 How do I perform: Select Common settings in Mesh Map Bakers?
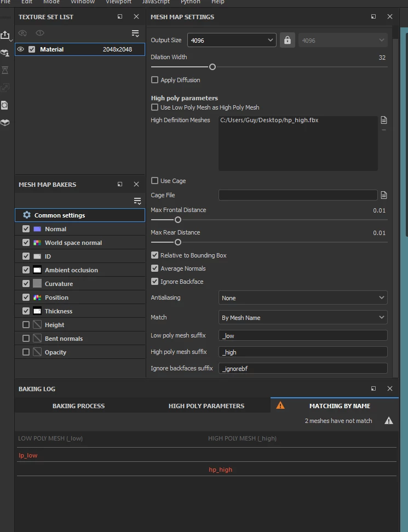[x=80, y=215]
